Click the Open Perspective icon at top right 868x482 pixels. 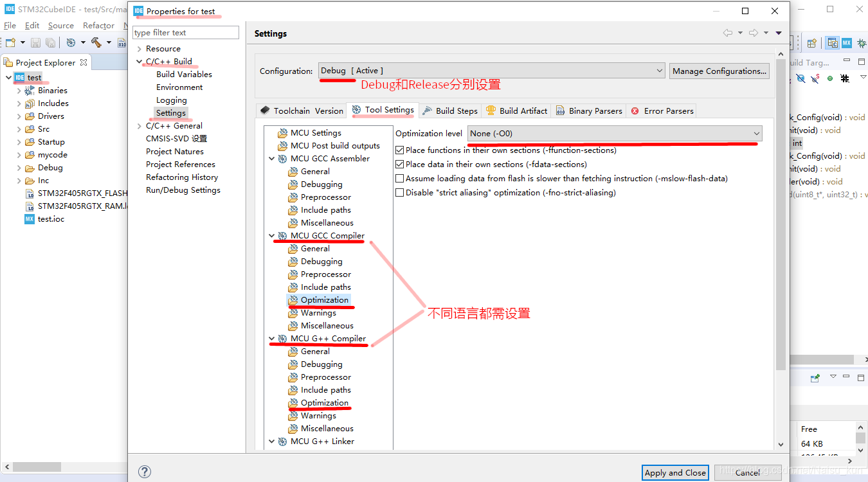(x=811, y=43)
